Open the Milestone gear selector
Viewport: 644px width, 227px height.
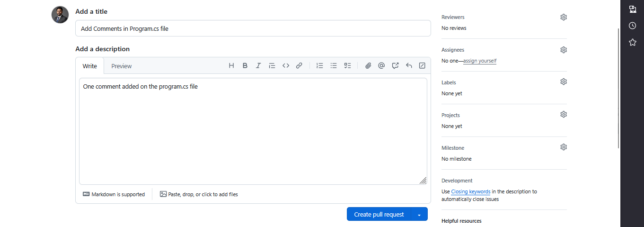point(563,147)
